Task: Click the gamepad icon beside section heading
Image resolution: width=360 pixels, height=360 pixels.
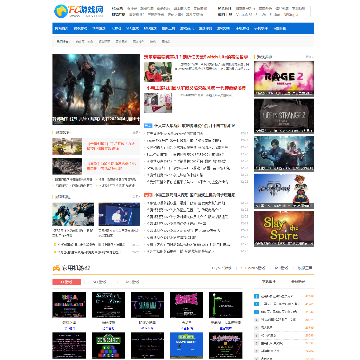Action: (x=56, y=268)
